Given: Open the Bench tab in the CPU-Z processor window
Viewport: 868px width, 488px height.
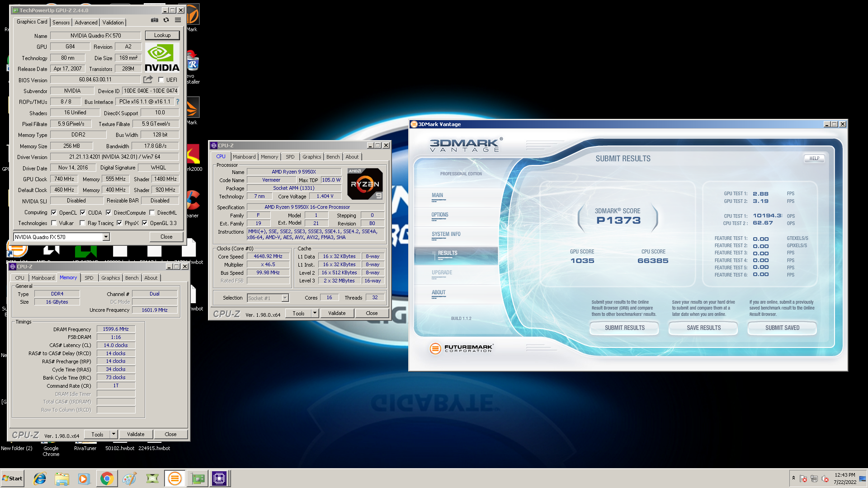Looking at the screenshot, I should [x=333, y=157].
